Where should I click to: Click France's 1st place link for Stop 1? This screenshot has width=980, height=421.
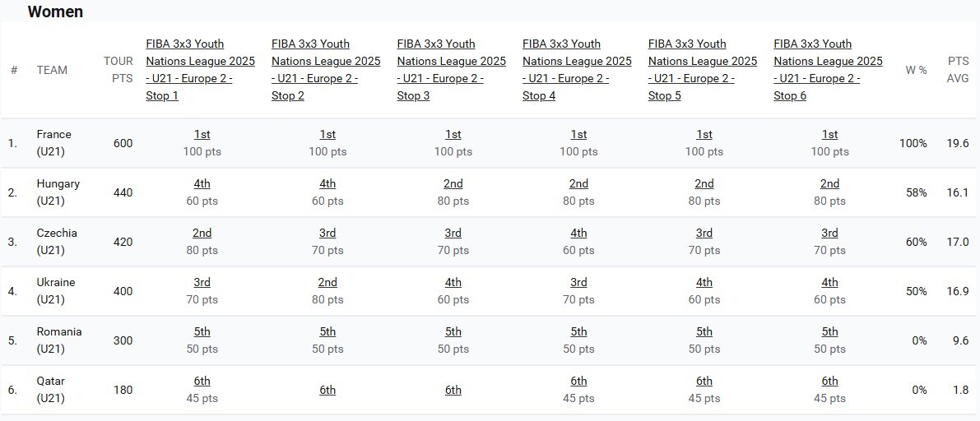pos(202,134)
